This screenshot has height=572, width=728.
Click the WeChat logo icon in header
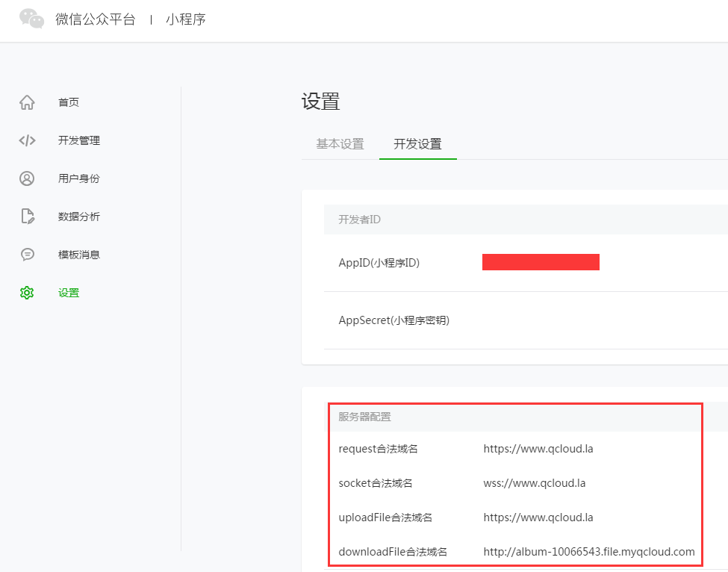point(31,19)
